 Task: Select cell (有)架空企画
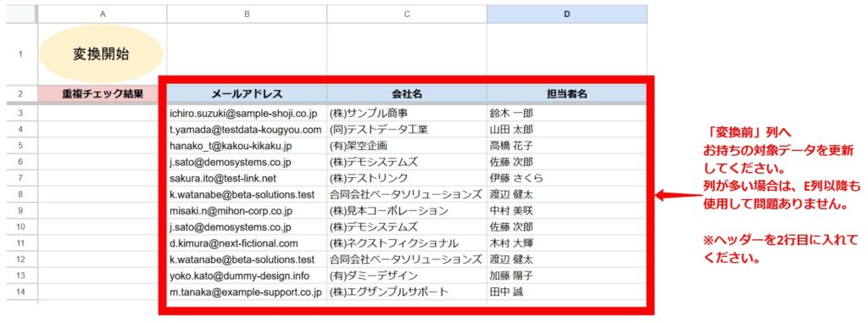tap(407, 146)
